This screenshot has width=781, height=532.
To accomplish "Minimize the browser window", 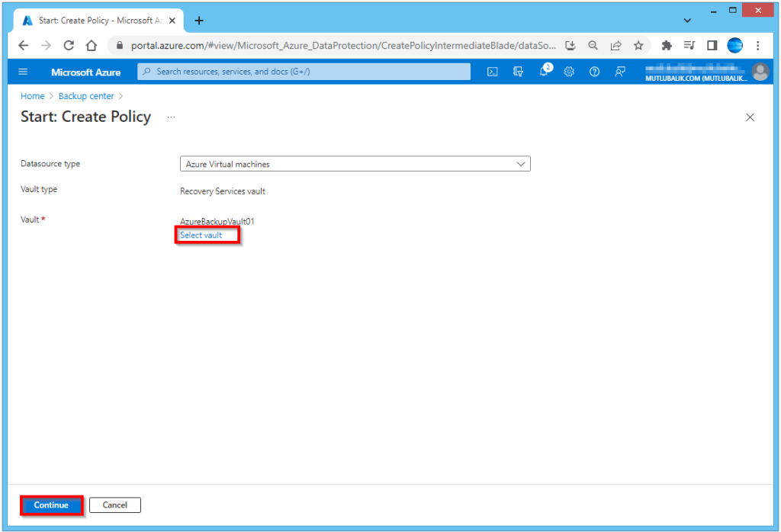I will coord(714,11).
